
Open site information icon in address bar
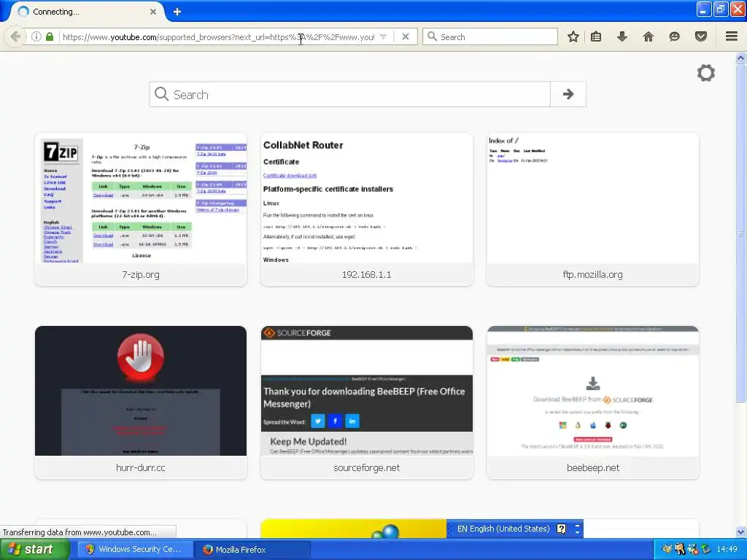(36, 36)
